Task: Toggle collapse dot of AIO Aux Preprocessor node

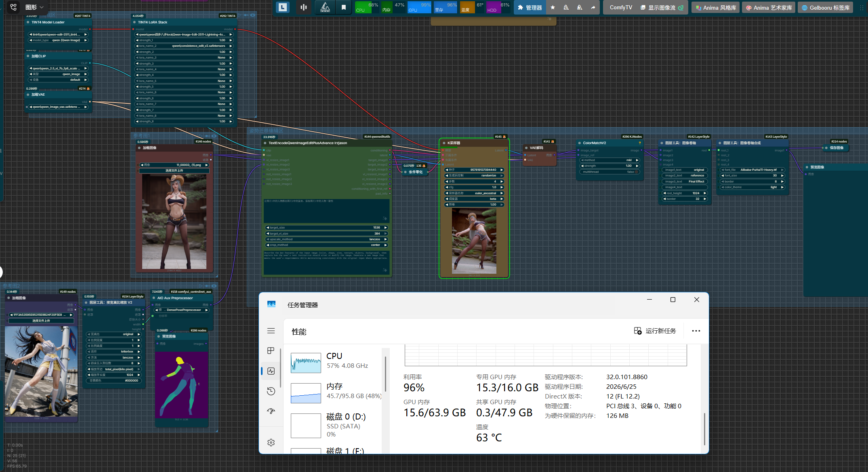Action: coord(154,298)
